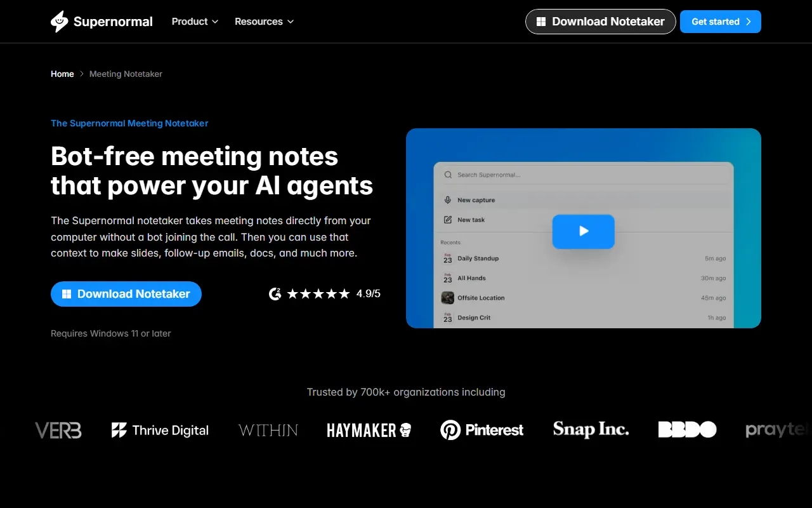Click the 4.9/5 rating text
812x508 pixels.
[369, 294]
